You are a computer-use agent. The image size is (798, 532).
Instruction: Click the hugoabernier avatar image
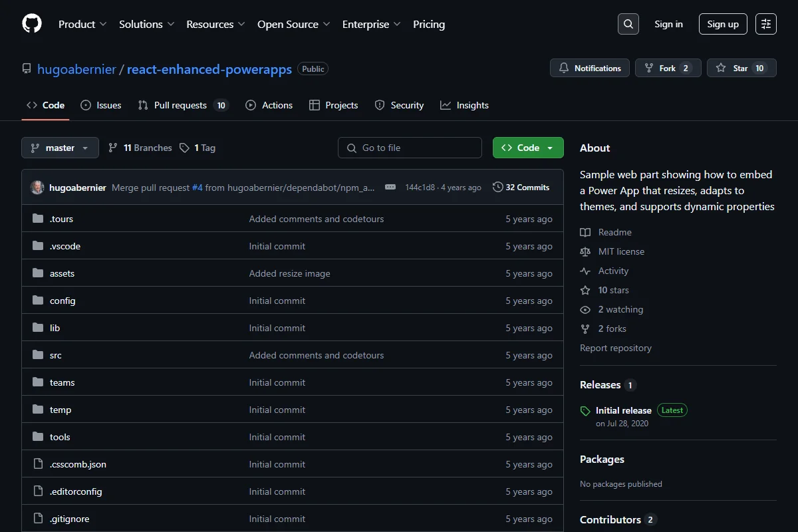pyautogui.click(x=37, y=188)
